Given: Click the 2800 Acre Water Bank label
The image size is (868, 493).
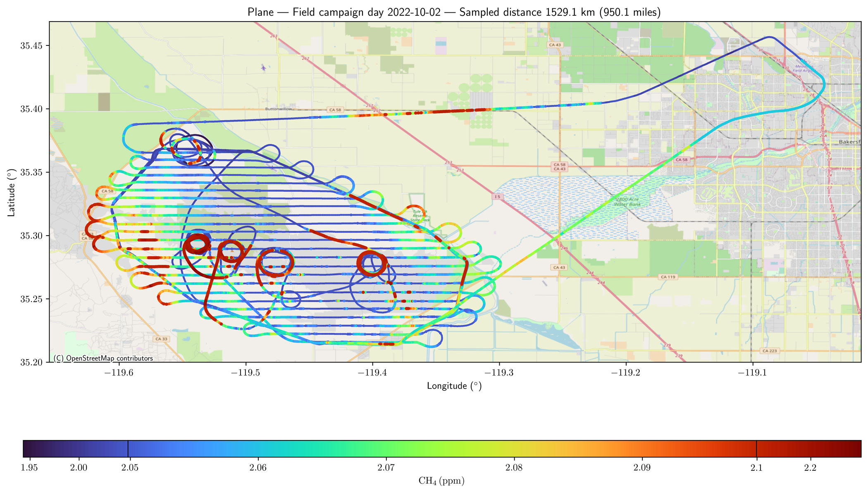Looking at the screenshot, I should tap(627, 202).
